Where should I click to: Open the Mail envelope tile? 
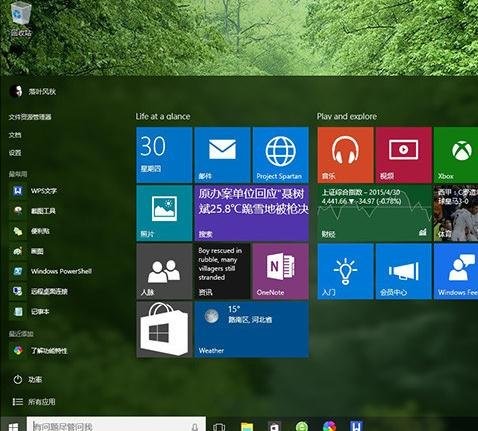click(x=222, y=155)
